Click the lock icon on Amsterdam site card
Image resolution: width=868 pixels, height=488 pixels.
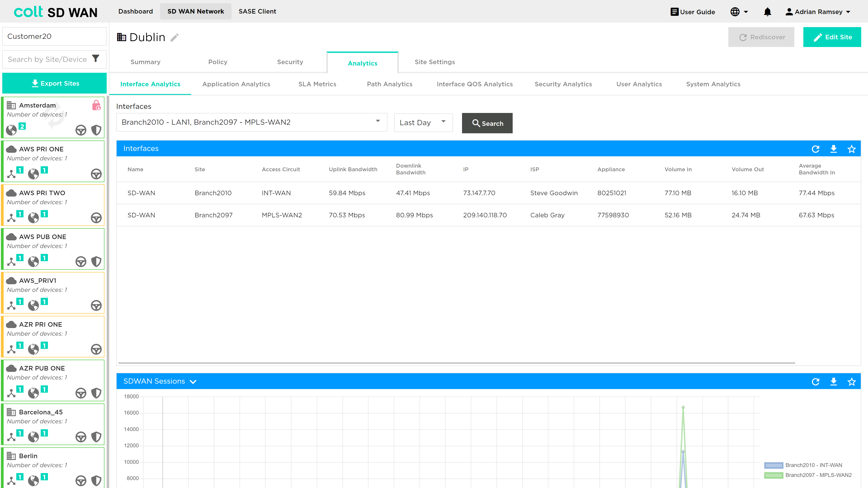pos(96,106)
